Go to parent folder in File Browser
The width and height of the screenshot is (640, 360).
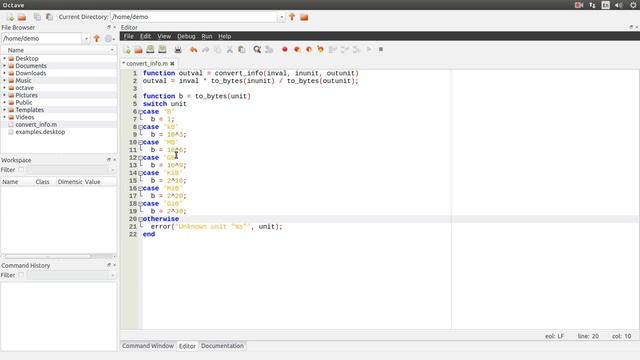click(x=97, y=38)
